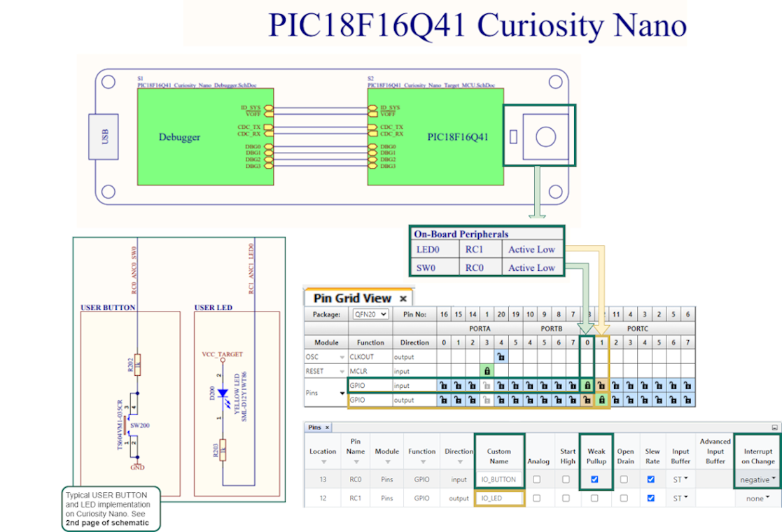This screenshot has height=532, width=782.
Task: Click the IO_BUTTON custom name field
Action: (498, 479)
